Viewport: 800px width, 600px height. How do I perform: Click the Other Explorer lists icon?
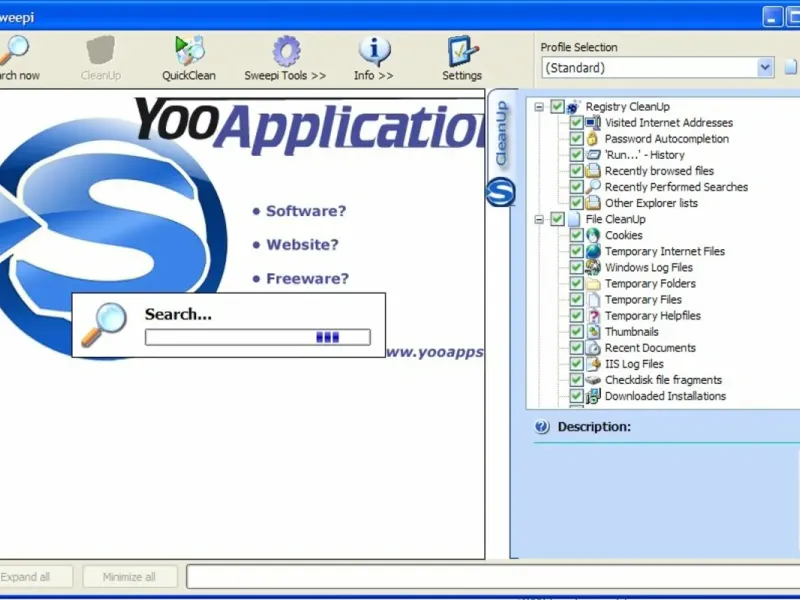593,203
